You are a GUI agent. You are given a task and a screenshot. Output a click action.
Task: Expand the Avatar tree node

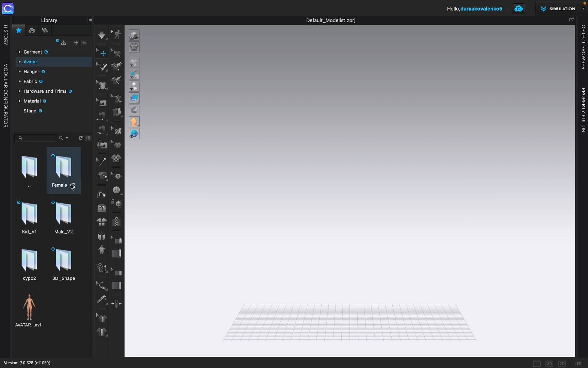pyautogui.click(x=19, y=62)
